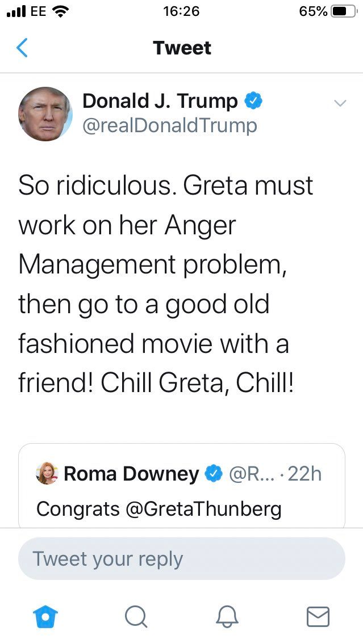This screenshot has height=644, width=363.
Task: Tap the Tweet header title
Action: pyautogui.click(x=182, y=48)
